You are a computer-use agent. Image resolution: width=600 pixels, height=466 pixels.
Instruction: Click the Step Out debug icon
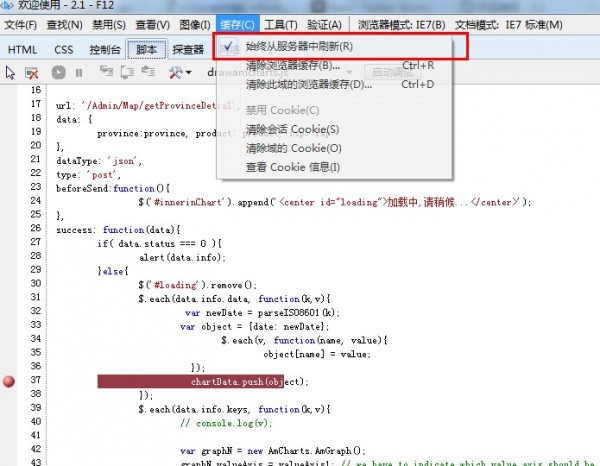coord(148,71)
